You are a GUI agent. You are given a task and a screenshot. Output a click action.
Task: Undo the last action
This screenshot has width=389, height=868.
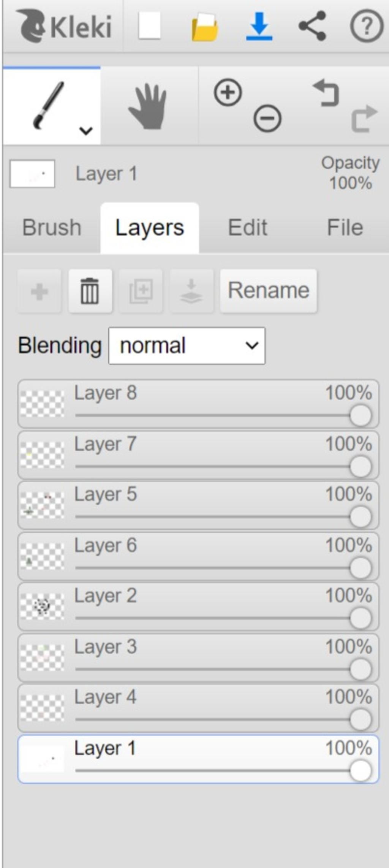click(x=326, y=93)
